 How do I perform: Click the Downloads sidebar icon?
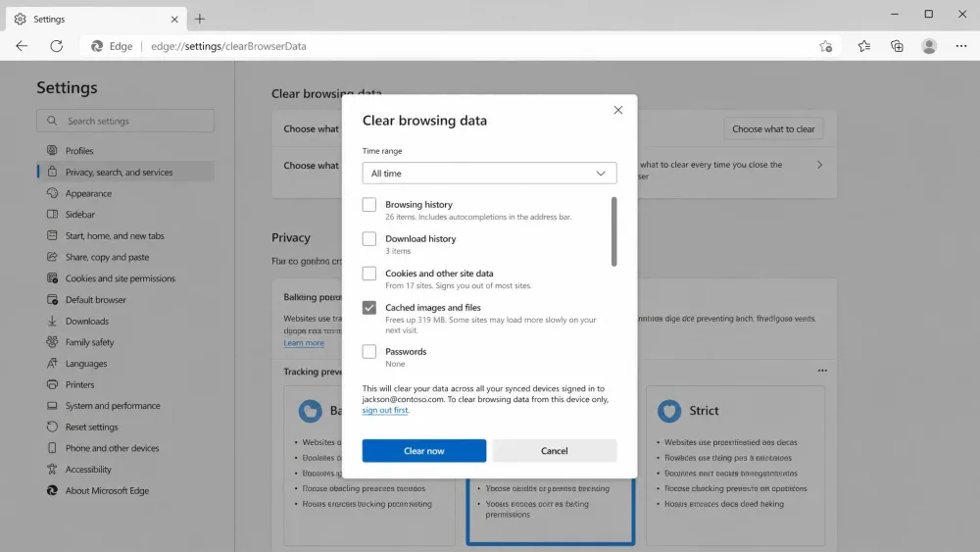[x=52, y=321]
